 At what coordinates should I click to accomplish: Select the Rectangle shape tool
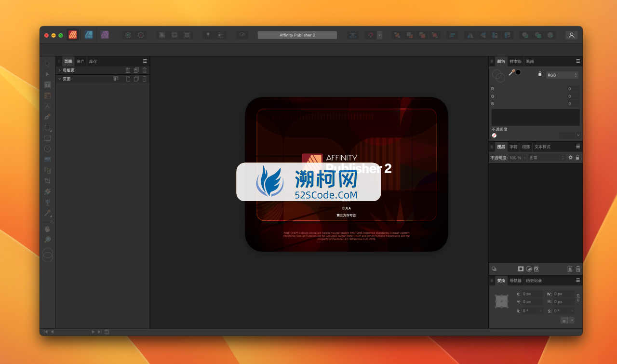(47, 128)
